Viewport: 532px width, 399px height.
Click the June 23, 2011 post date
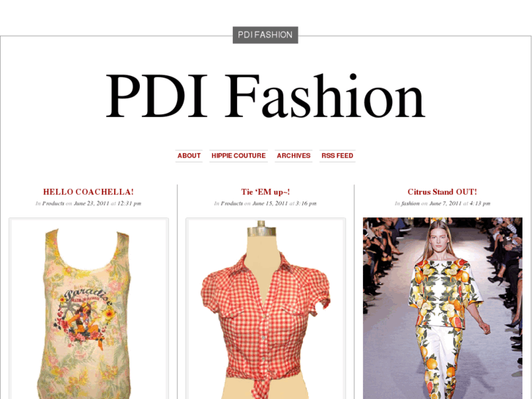tap(91, 204)
